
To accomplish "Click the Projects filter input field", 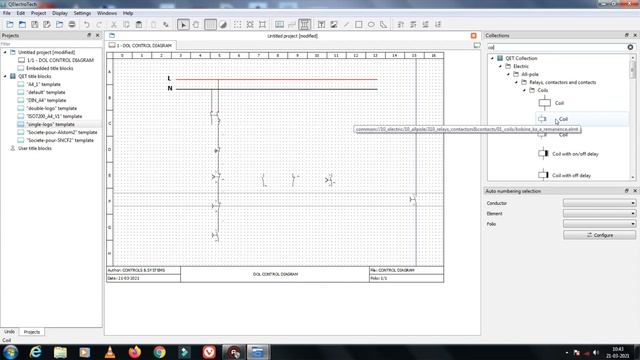I will point(51,44).
